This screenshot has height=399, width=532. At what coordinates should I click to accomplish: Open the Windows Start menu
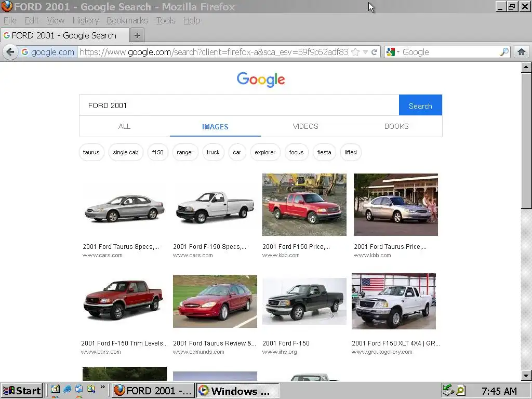[22, 391]
